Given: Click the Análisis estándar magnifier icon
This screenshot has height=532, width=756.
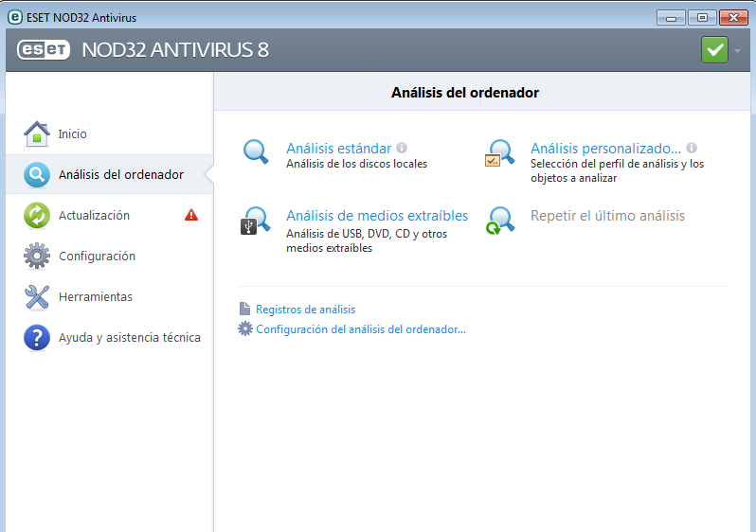Looking at the screenshot, I should [x=257, y=152].
